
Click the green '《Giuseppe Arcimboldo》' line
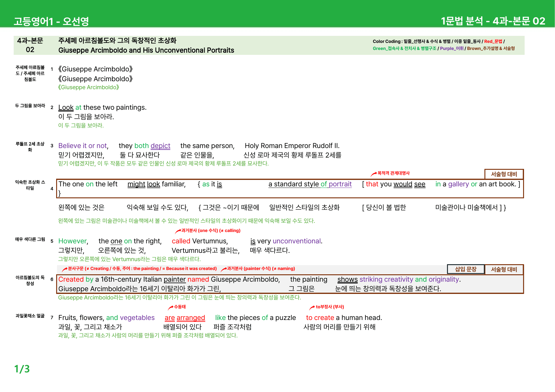(88, 87)
